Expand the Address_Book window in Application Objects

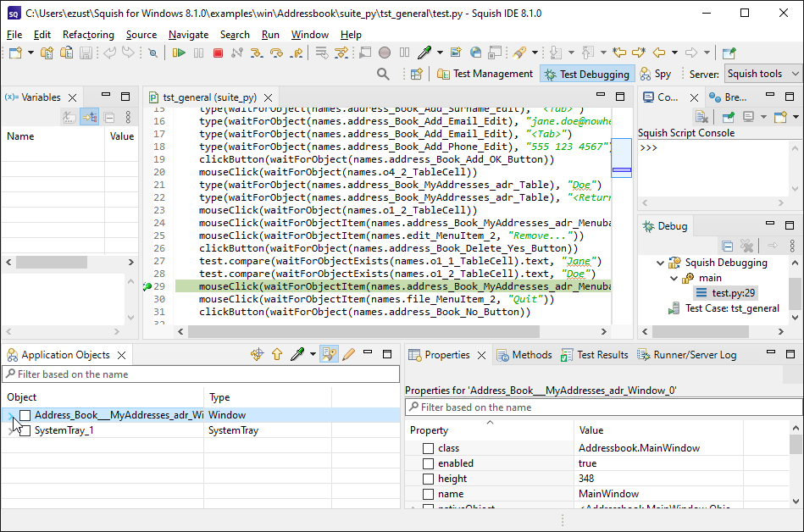(x=11, y=414)
